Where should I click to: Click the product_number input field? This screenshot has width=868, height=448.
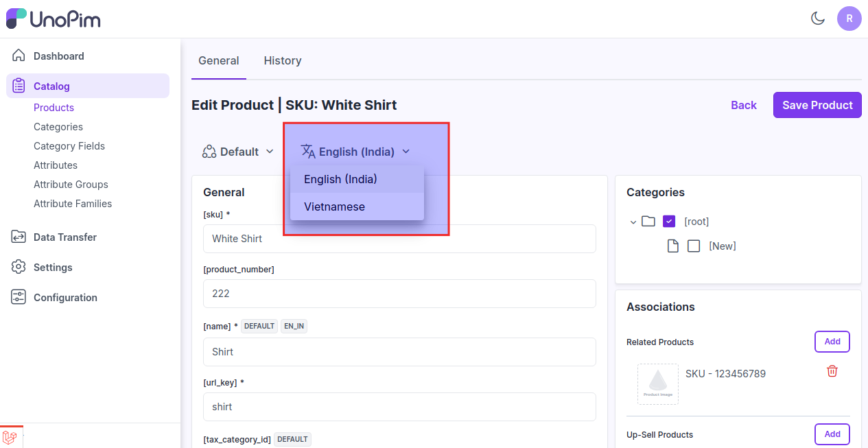coord(399,294)
